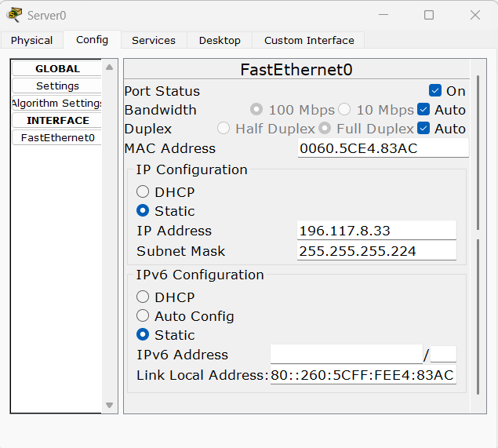Open the Custom Interface tab
Screen dimensions: 498x448
click(x=309, y=40)
